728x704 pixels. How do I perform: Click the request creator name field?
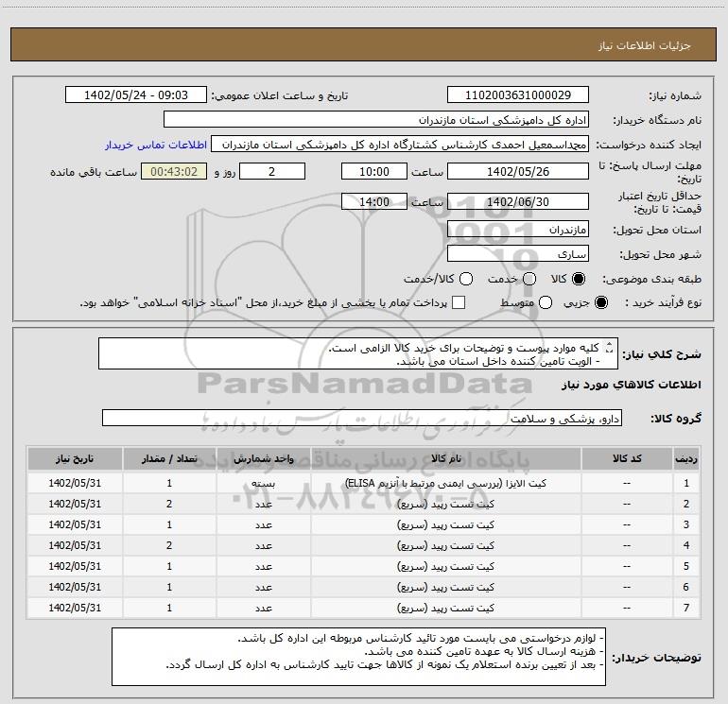point(400,145)
